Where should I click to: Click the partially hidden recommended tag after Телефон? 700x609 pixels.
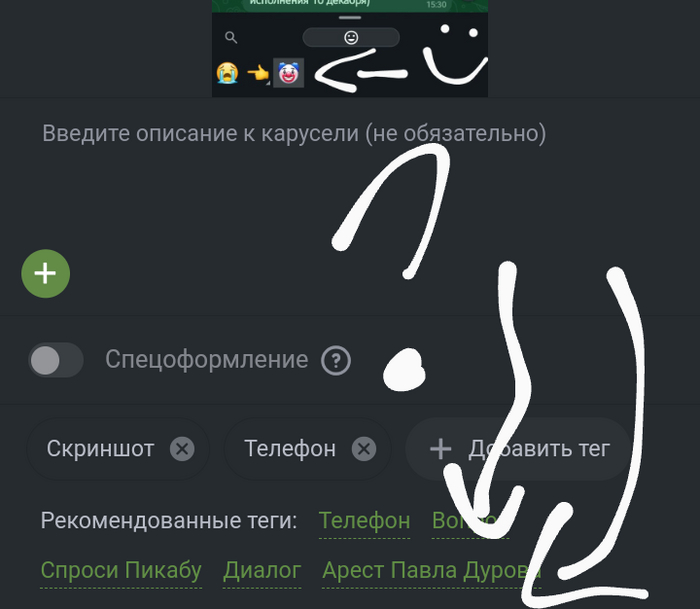470,521
